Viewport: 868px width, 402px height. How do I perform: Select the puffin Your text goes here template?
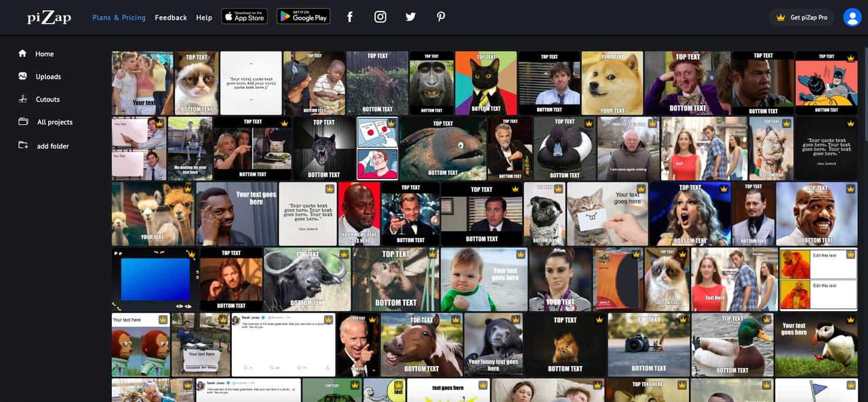click(x=816, y=345)
